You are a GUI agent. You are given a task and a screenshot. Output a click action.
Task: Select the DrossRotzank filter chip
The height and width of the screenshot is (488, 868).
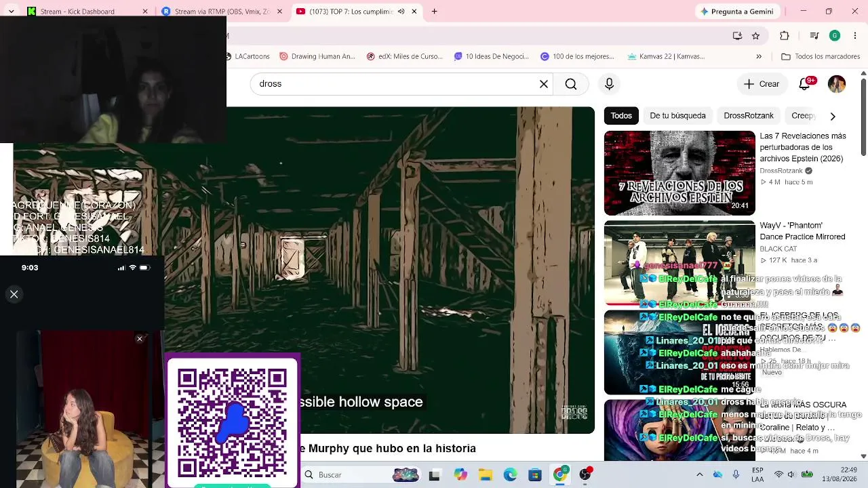pos(749,116)
